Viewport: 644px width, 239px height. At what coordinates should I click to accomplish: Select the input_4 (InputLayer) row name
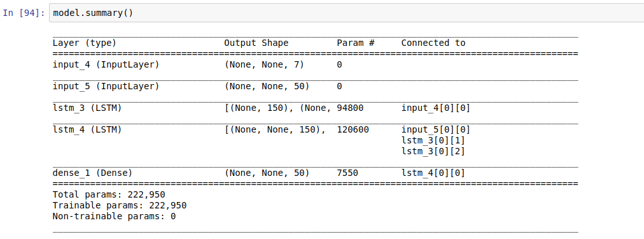[106, 65]
